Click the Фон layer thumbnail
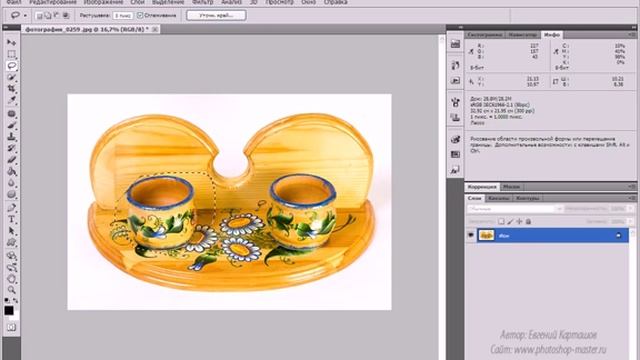The image size is (640, 360). pos(486,235)
